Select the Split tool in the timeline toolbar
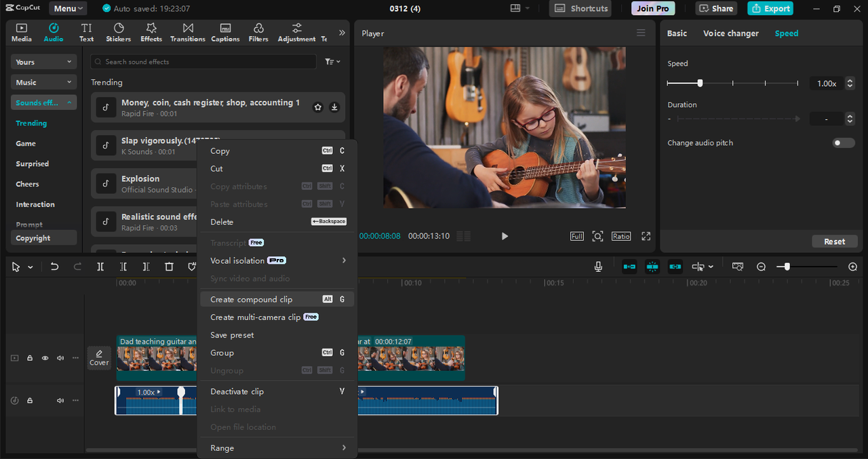Viewport: 868px width, 459px height. point(100,266)
